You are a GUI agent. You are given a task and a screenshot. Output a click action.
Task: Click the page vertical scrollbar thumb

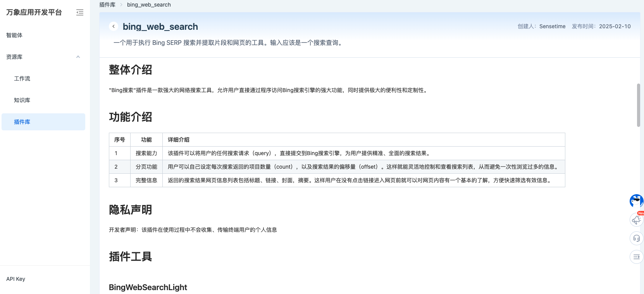[x=639, y=105]
